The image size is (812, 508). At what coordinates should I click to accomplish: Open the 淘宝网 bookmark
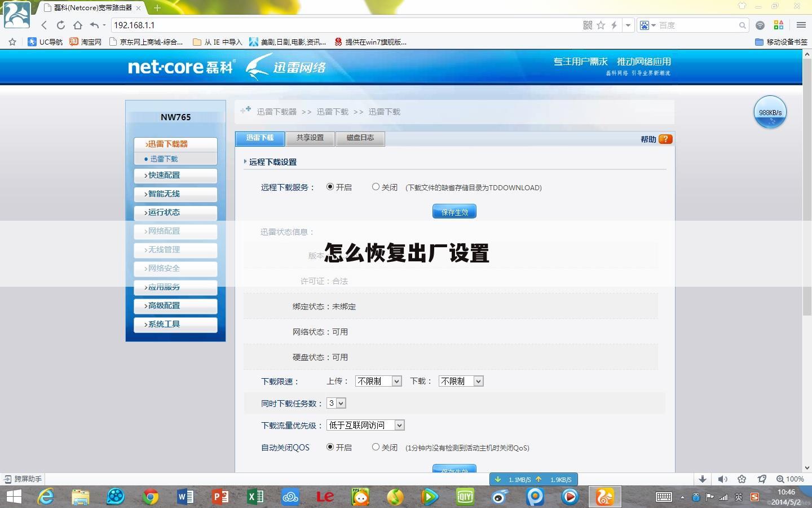pyautogui.click(x=86, y=42)
